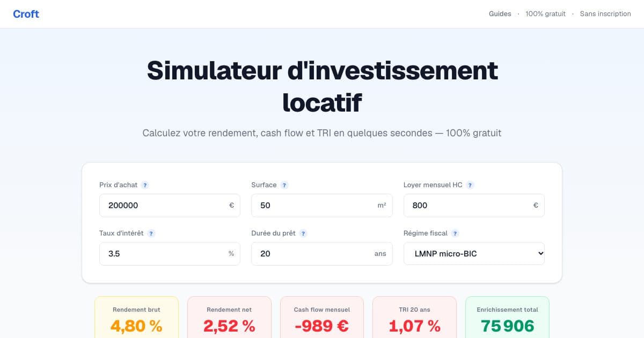Open the Guides link

click(500, 14)
